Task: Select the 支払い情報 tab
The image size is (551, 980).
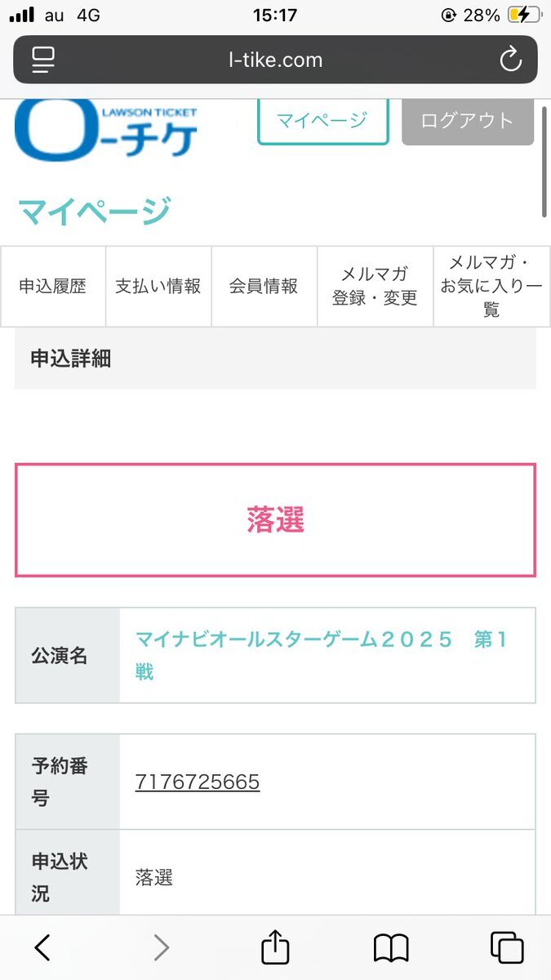Action: [158, 287]
